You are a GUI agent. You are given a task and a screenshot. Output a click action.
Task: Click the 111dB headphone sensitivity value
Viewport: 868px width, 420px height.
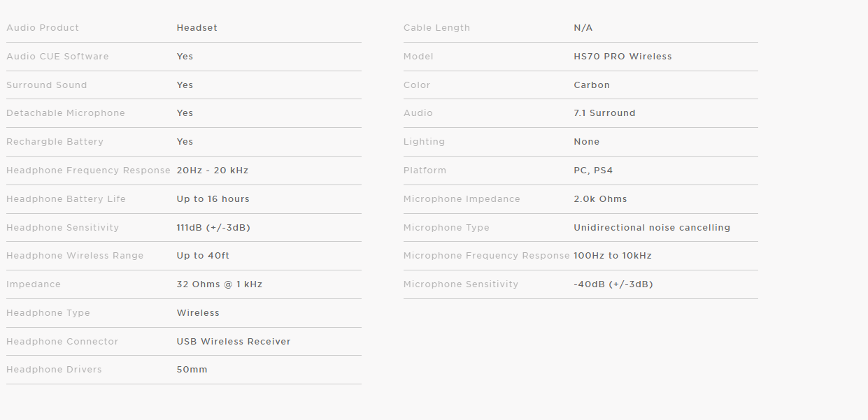(213, 228)
